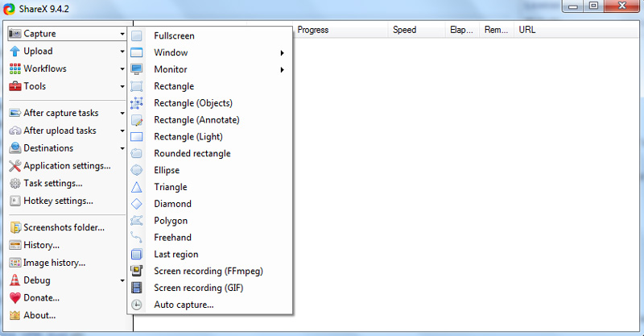Choose the Diamond shape icon
644x336 pixels.
(137, 204)
